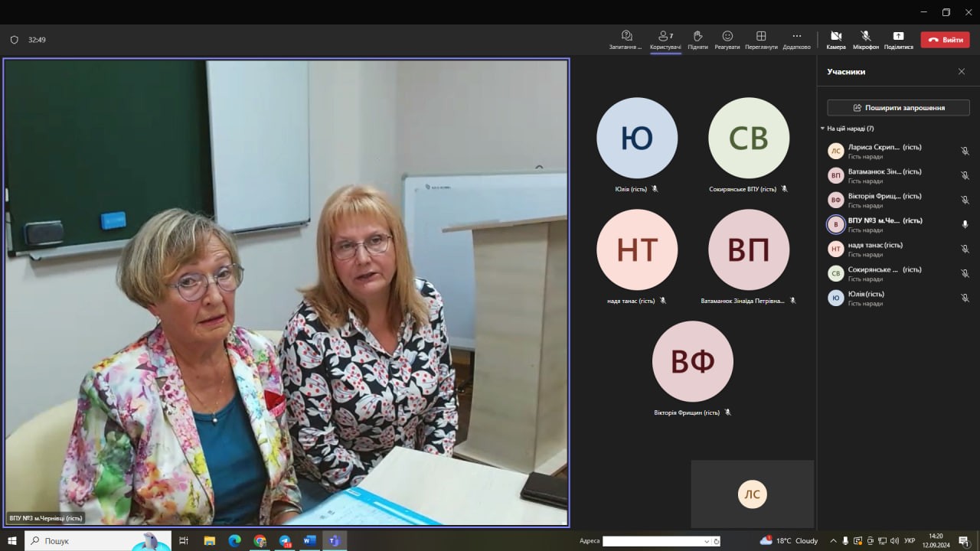Image resolution: width=980 pixels, height=551 pixels.
Task: Share the screen with Поділитися
Action: (x=898, y=39)
